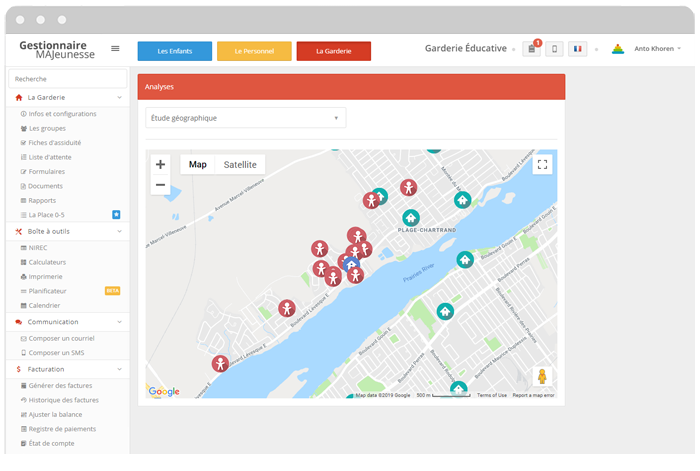Click the Street View pegman icon
Viewport: 700px width, 471px height.
(542, 377)
